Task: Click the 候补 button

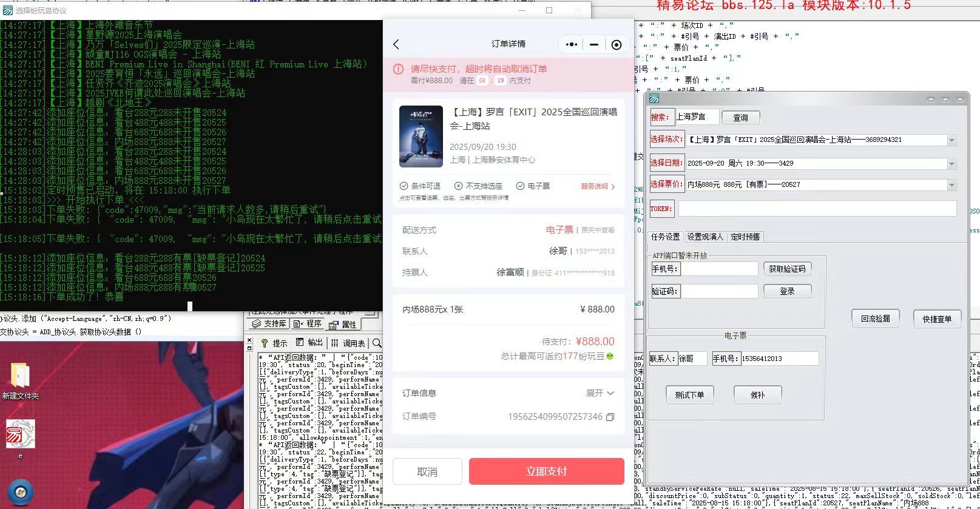Action: point(757,394)
